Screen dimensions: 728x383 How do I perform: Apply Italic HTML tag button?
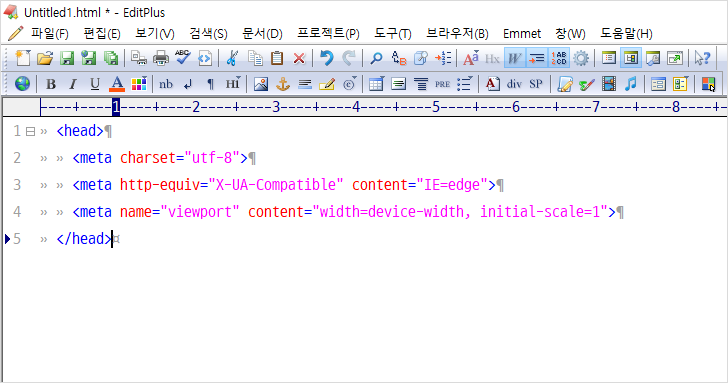point(73,84)
